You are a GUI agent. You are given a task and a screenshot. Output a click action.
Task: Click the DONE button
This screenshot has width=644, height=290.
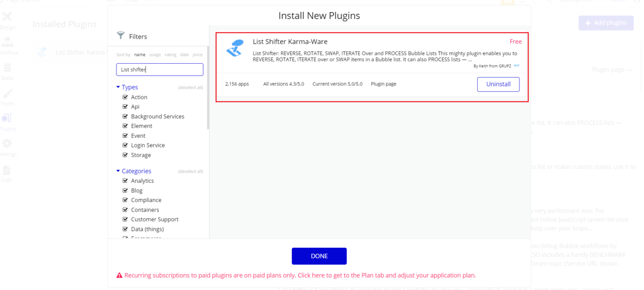(x=319, y=256)
